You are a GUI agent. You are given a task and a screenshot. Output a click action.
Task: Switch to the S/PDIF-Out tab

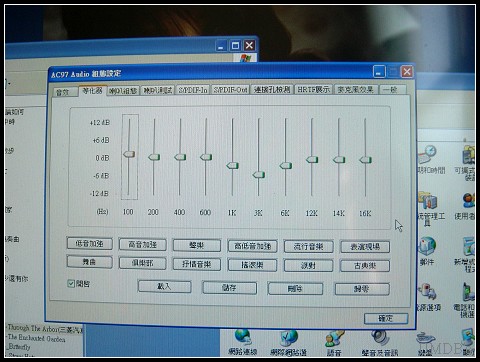[230, 89]
